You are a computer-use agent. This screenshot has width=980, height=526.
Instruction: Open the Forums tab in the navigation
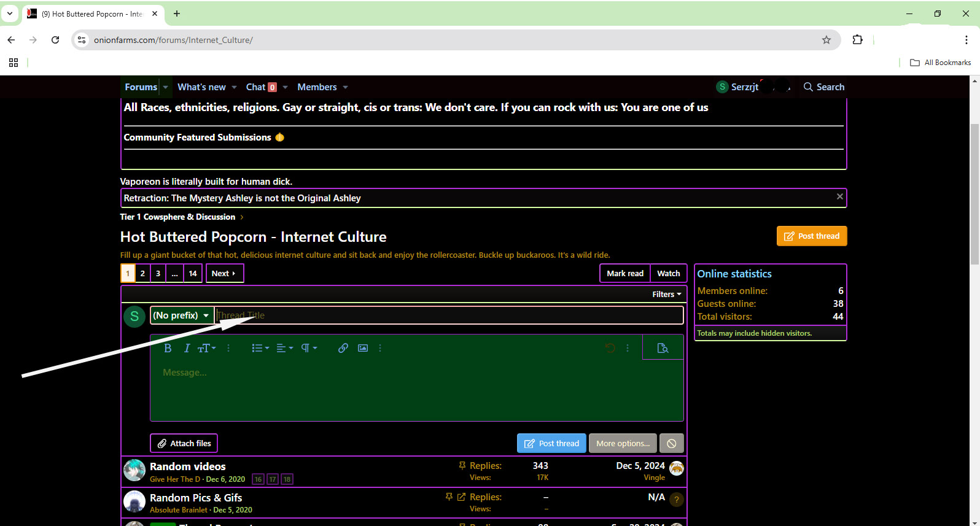pyautogui.click(x=141, y=87)
